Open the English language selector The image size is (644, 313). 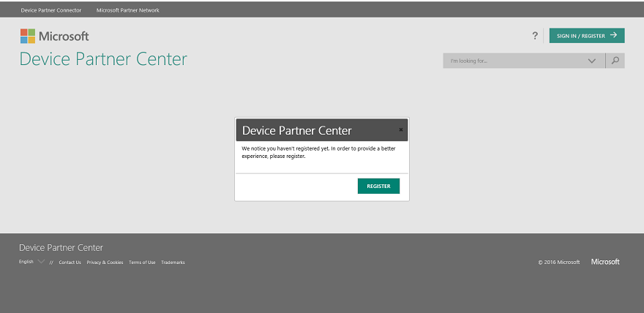click(x=31, y=262)
